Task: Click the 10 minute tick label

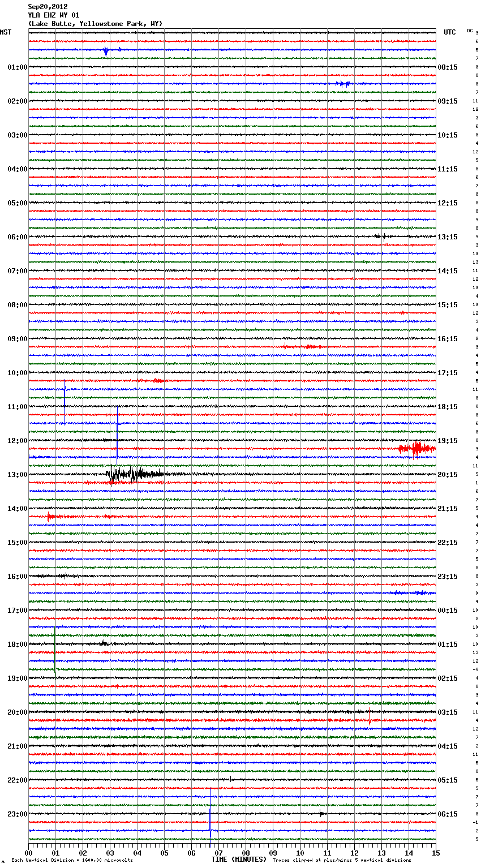Action: click(300, 853)
